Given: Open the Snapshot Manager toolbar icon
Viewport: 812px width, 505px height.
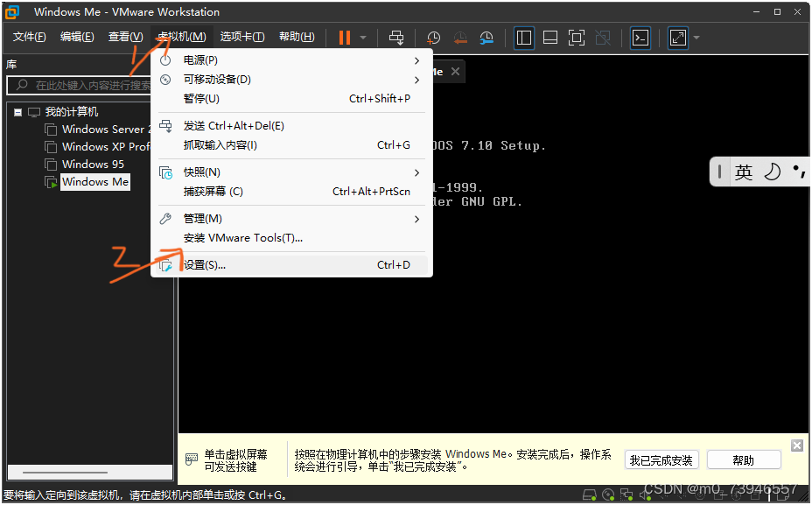Looking at the screenshot, I should pos(486,38).
